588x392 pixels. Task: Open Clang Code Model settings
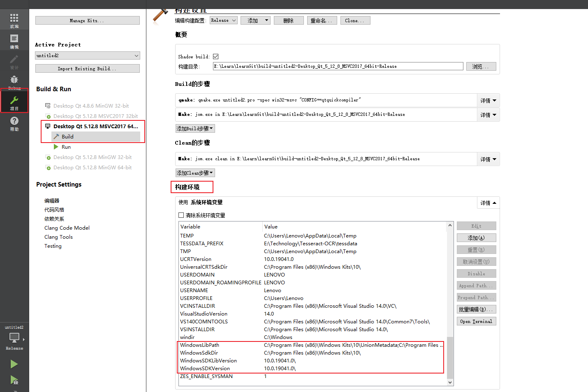click(67, 228)
